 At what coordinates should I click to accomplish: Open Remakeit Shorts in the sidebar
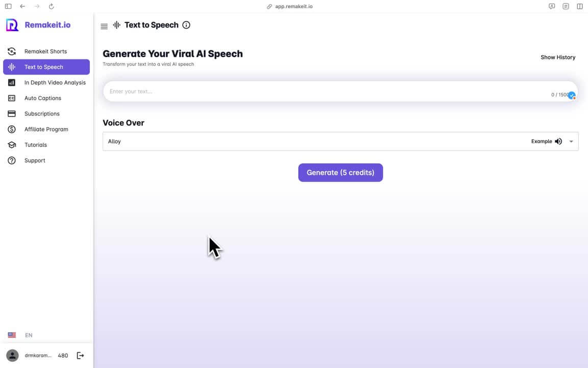pos(45,52)
